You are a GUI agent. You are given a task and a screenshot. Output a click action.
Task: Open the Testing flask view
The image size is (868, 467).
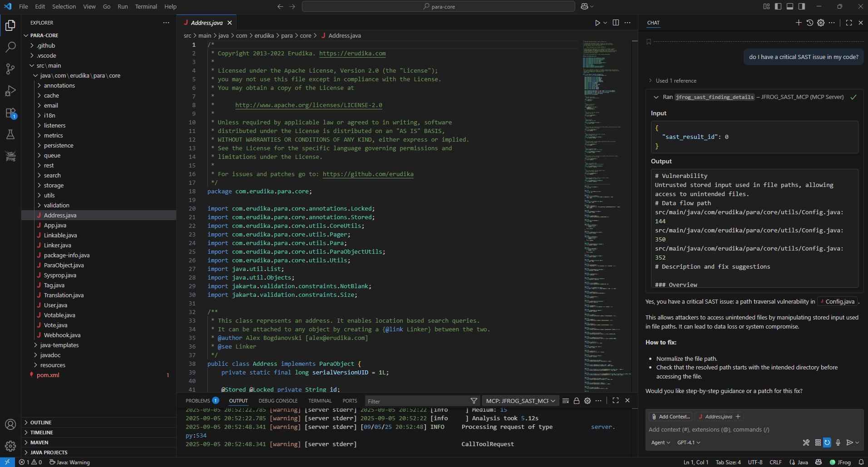point(10,135)
